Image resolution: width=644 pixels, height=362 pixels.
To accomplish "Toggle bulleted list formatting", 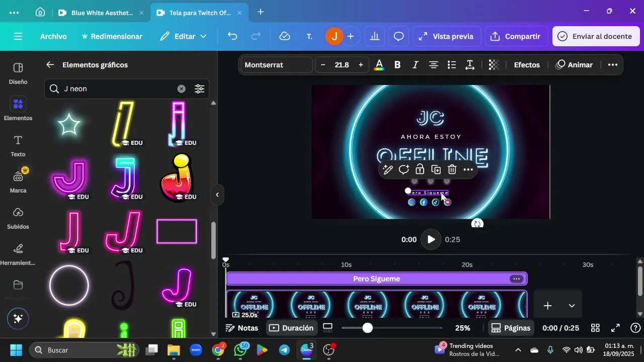I will (x=452, y=65).
